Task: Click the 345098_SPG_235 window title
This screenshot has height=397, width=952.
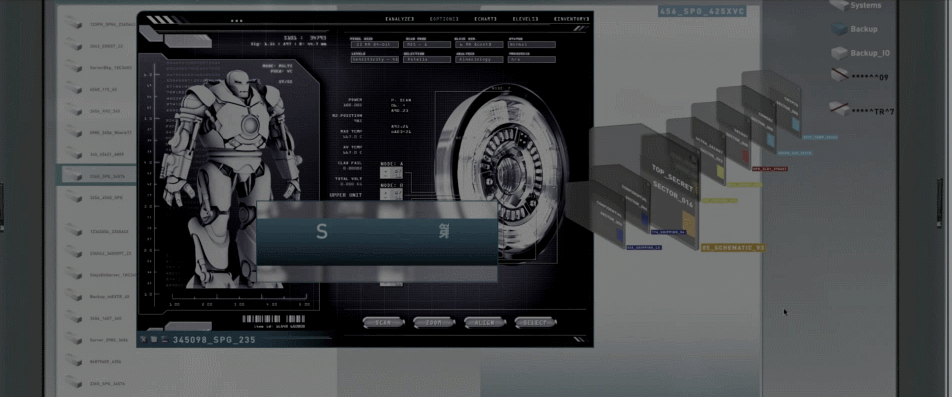Action: point(214,340)
